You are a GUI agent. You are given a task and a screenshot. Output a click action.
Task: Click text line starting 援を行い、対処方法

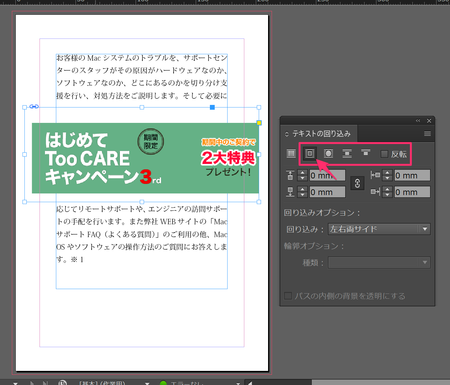point(142,96)
